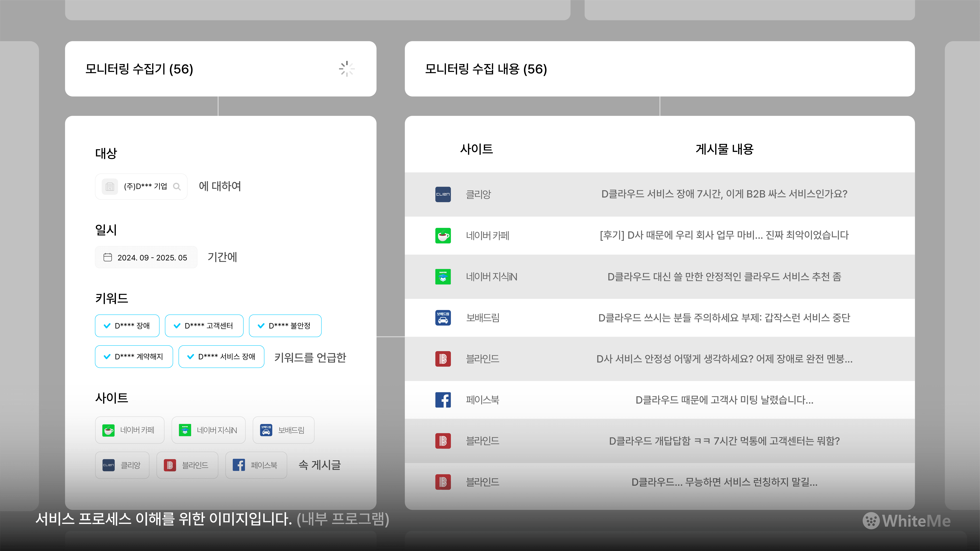Image resolution: width=980 pixels, height=551 pixels.
Task: Open post 'D사 서비스 안정성 어떻게 생각하세요?'
Action: pos(724,359)
